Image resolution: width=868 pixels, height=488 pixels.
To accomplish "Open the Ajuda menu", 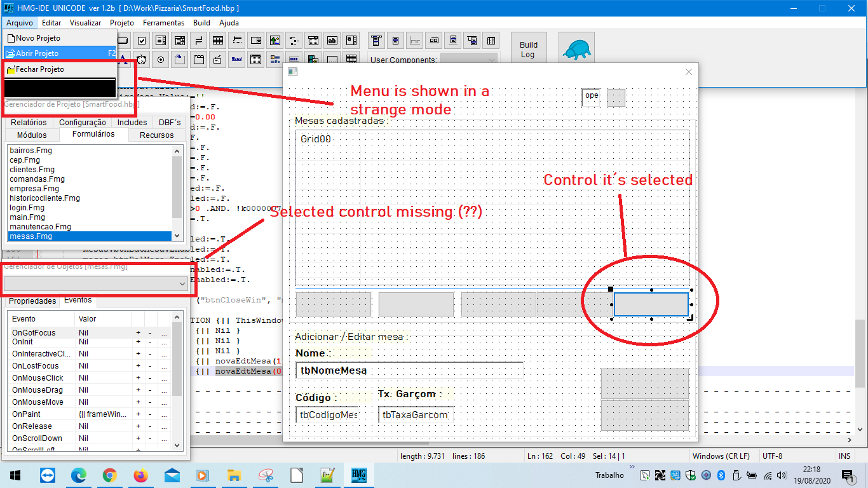I will point(229,22).
